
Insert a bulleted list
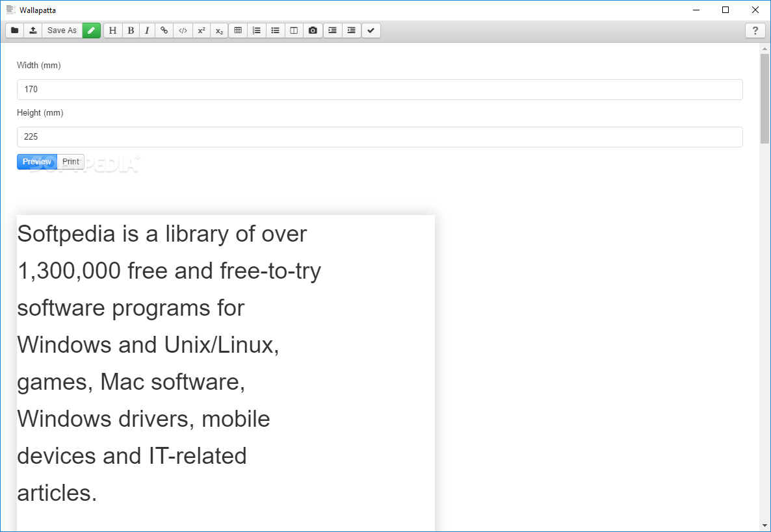[276, 31]
